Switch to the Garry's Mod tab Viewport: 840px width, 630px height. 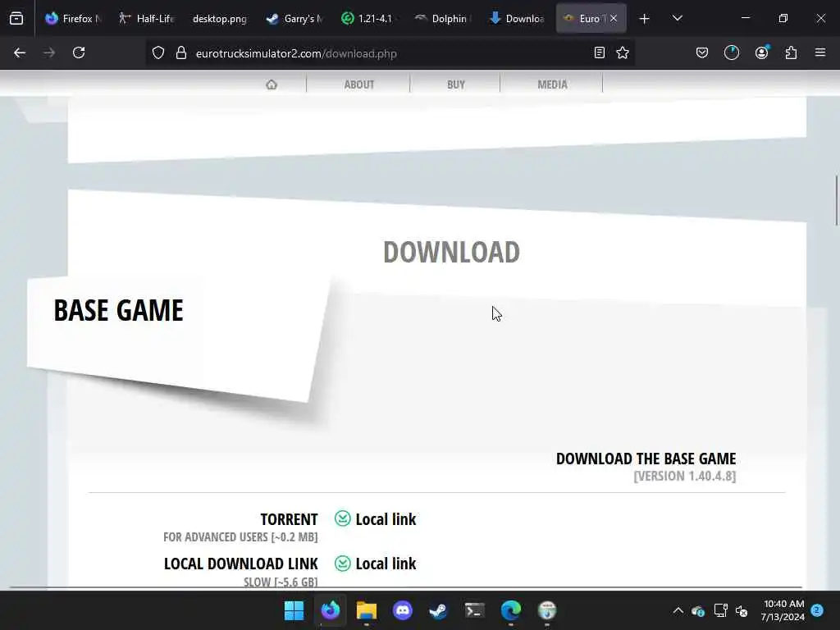pyautogui.click(x=294, y=19)
